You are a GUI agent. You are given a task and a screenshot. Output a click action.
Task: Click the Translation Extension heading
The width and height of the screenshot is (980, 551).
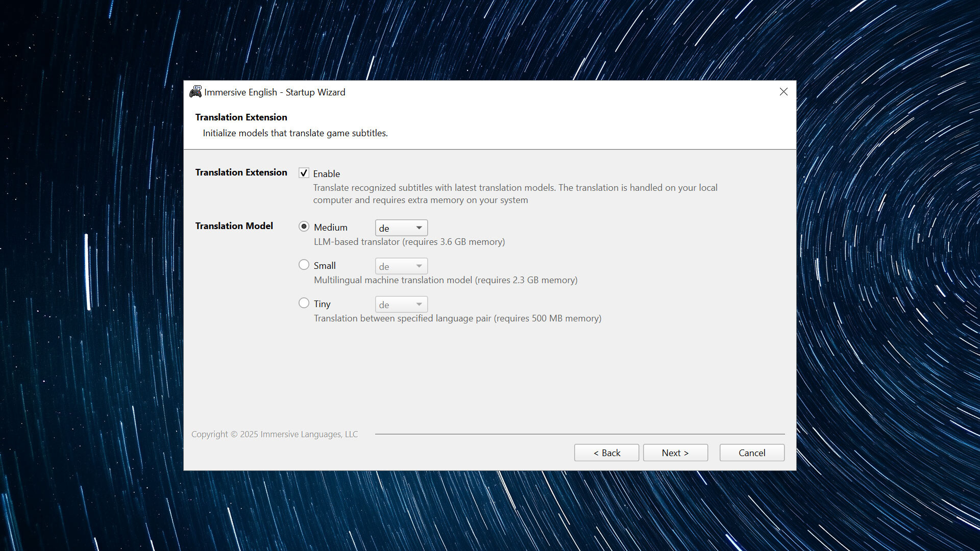tap(240, 117)
